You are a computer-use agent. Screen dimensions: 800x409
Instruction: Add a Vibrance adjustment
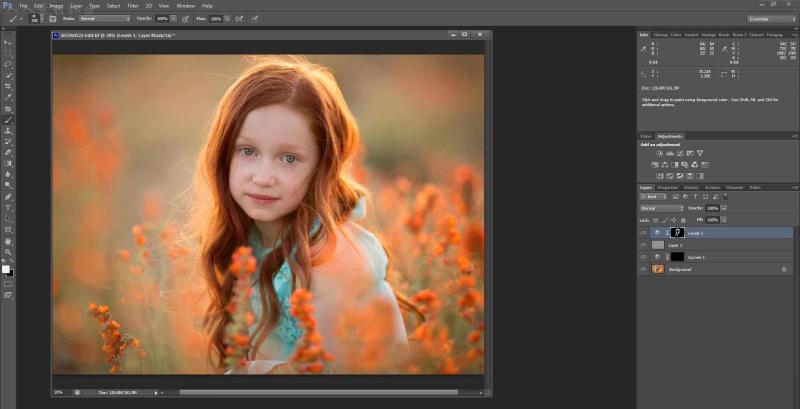pos(699,154)
